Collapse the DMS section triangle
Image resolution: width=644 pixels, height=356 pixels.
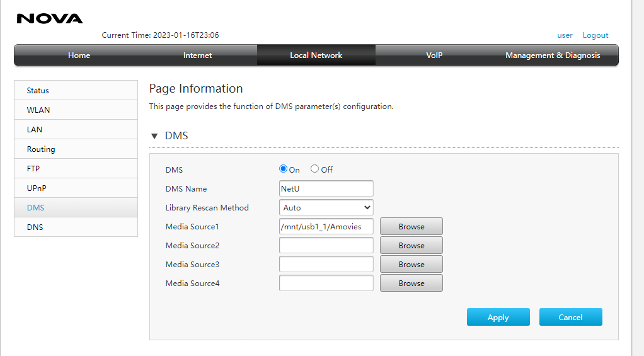point(154,136)
